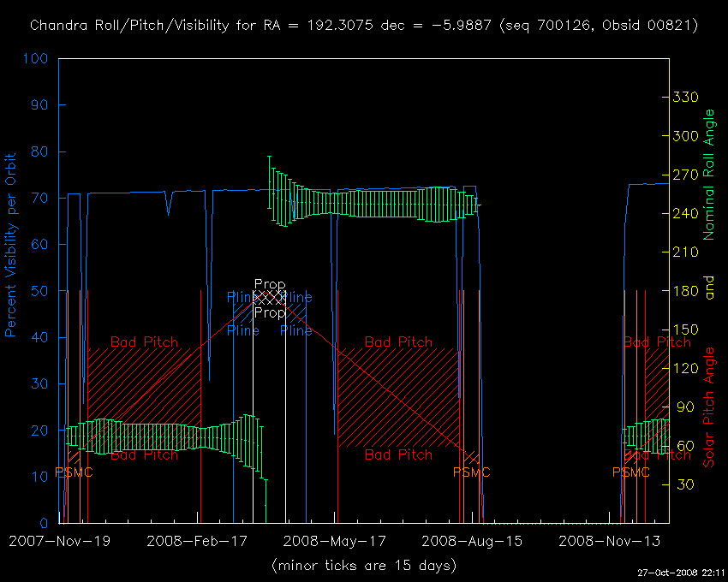This screenshot has width=728, height=582.
Task: Click the 330 tick on the right axis
Action: [x=687, y=98]
